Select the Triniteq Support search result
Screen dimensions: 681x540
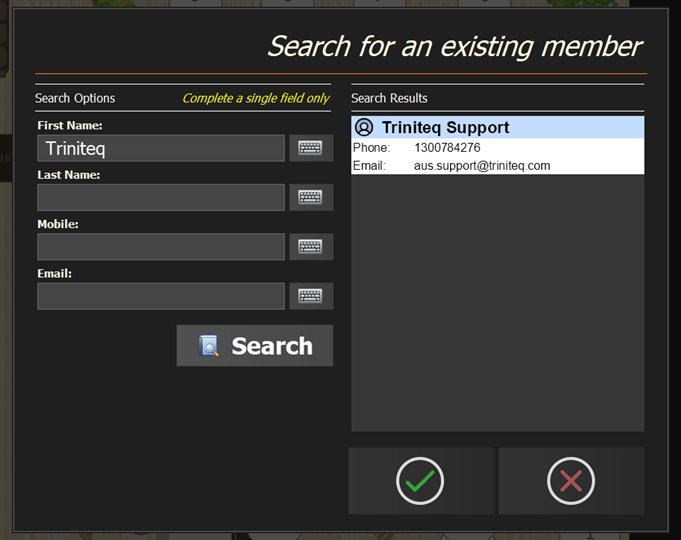(498, 145)
